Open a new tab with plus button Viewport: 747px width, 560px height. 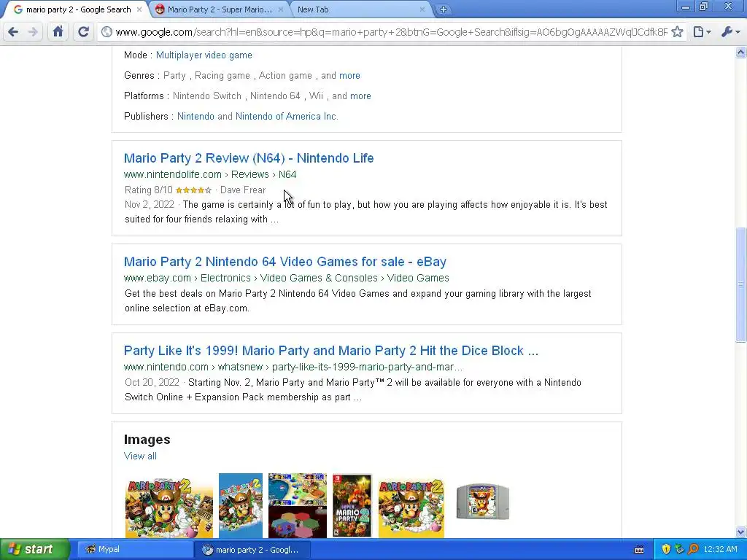point(443,9)
